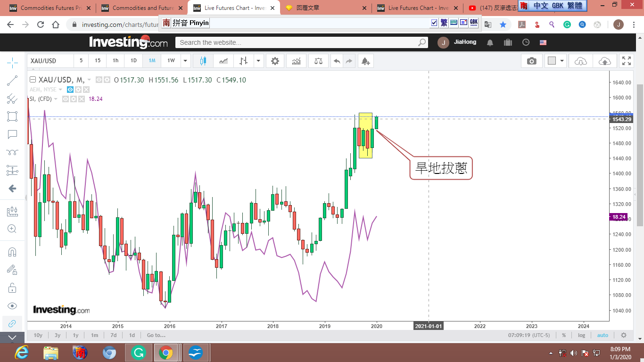
Task: Open the SI, (CFD) legend dropdown
Action: pyautogui.click(x=56, y=99)
